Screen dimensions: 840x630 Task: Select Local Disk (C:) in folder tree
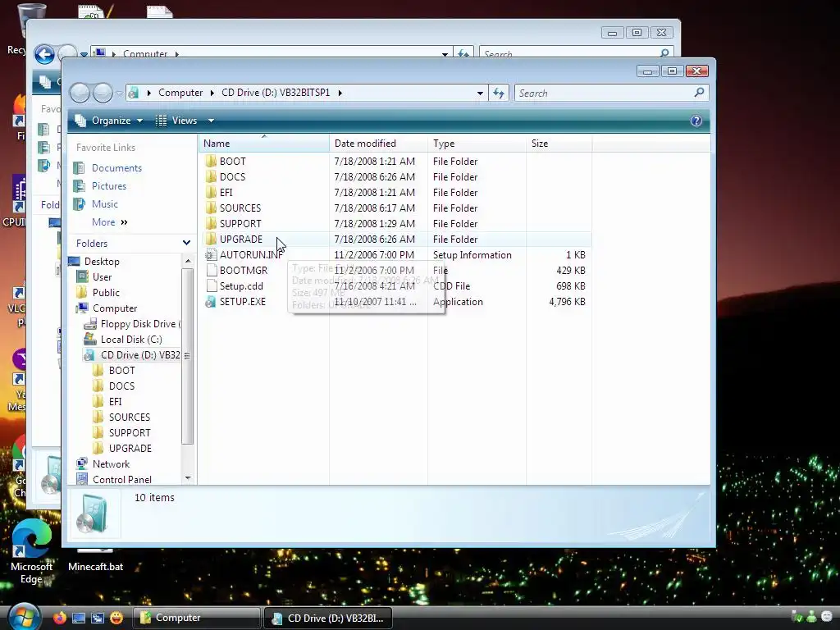click(x=131, y=339)
